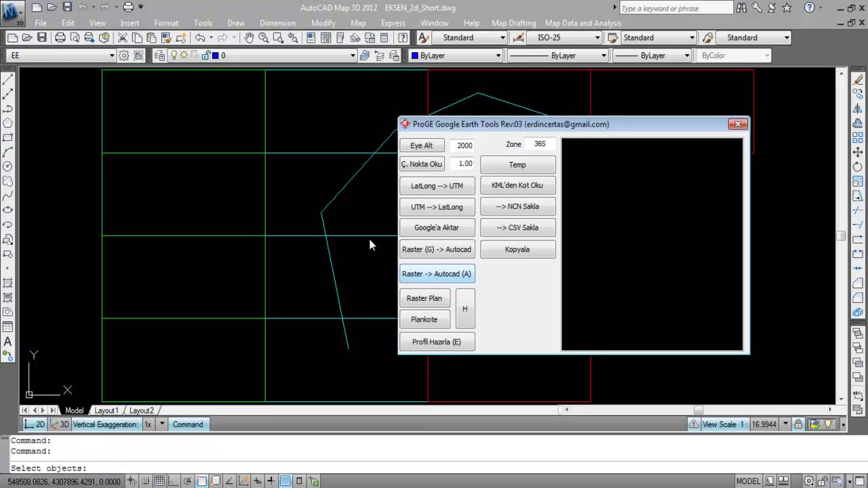Switch to 2D view mode button
Viewport: 868px width, 488px height.
(x=35, y=424)
